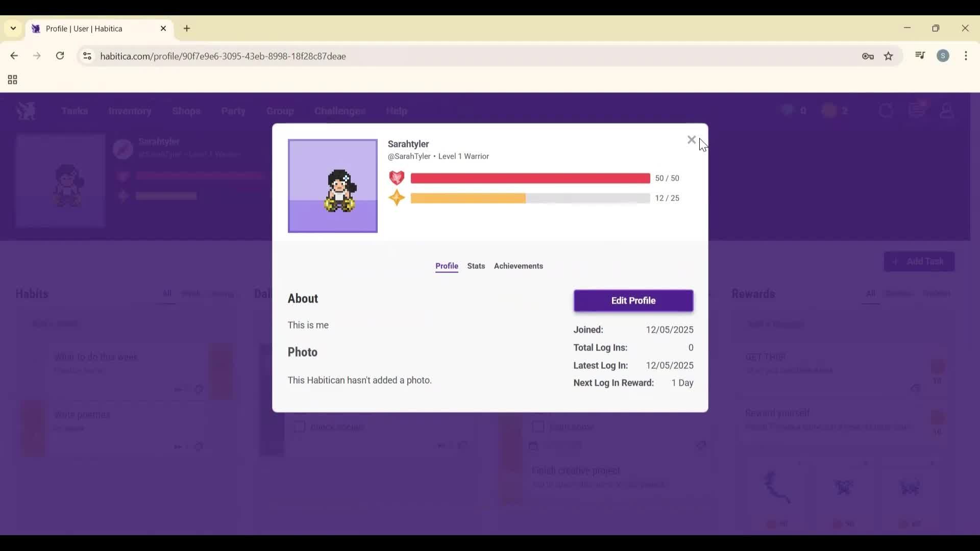This screenshot has width=980, height=551.
Task: Click the Edit Profile button
Action: click(x=633, y=300)
